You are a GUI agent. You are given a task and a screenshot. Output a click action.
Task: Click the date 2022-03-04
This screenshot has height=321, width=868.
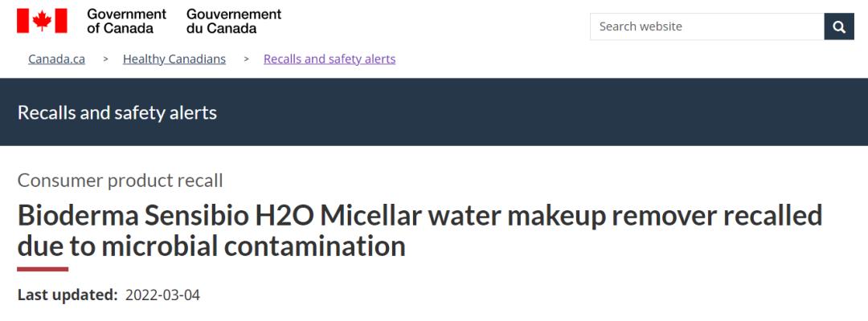coord(162,295)
